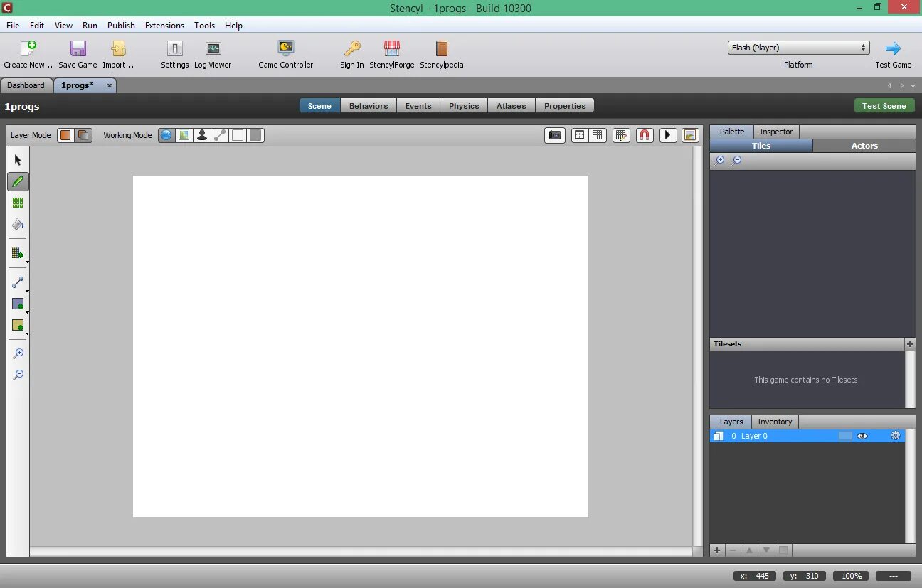Image resolution: width=922 pixels, height=588 pixels.
Task: Click the background image icon in scene toolbar
Action: point(690,135)
